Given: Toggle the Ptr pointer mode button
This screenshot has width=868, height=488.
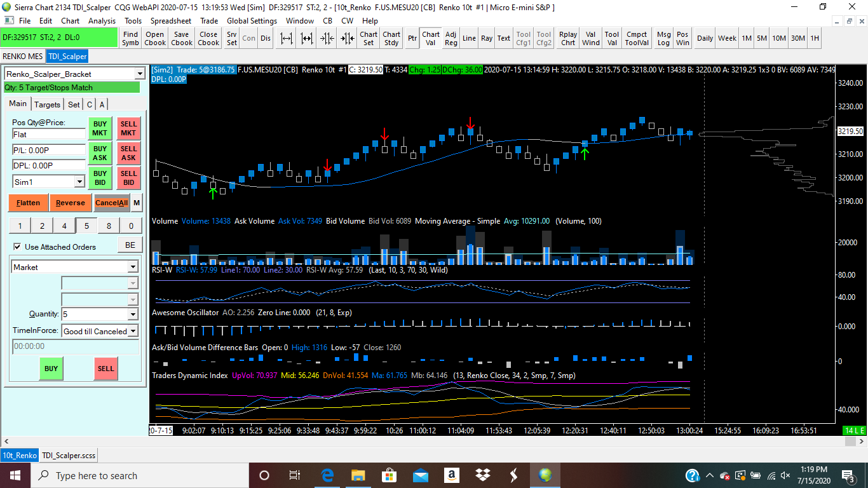Looking at the screenshot, I should [x=412, y=38].
